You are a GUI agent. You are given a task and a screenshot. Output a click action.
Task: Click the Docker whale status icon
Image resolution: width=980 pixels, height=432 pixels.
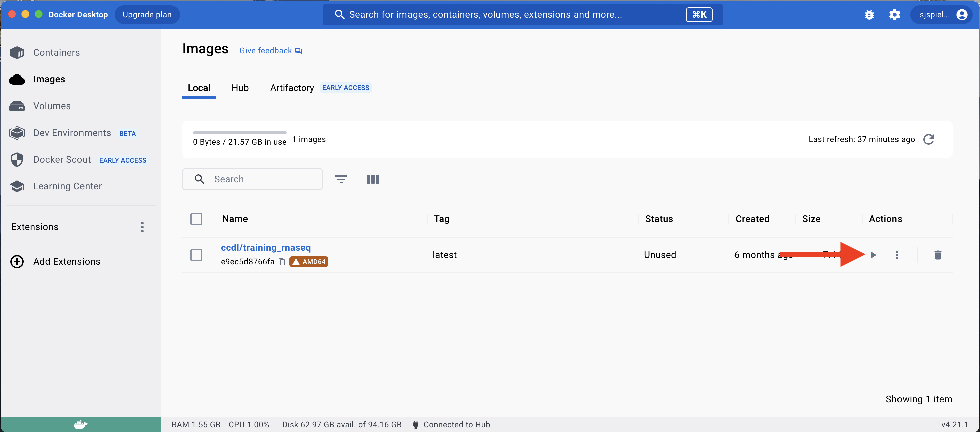coord(80,424)
